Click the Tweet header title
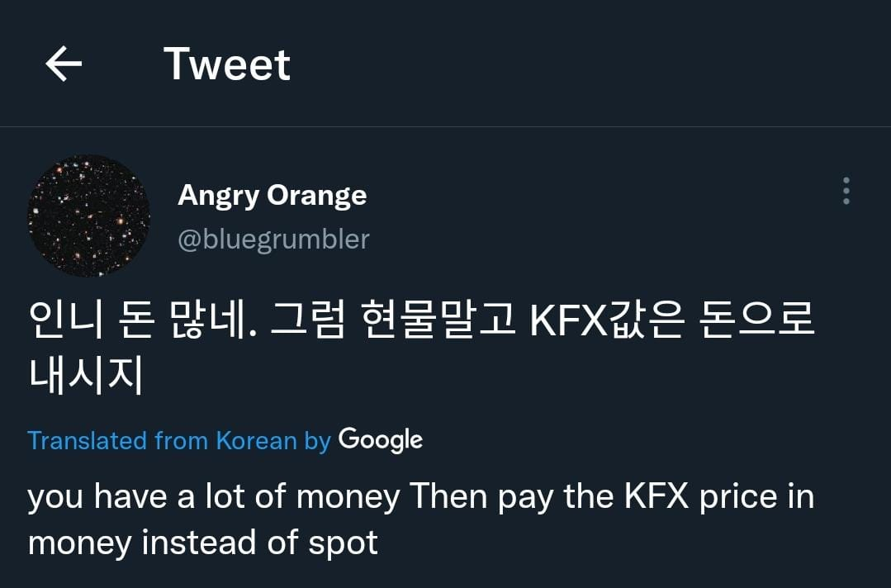 tap(227, 64)
